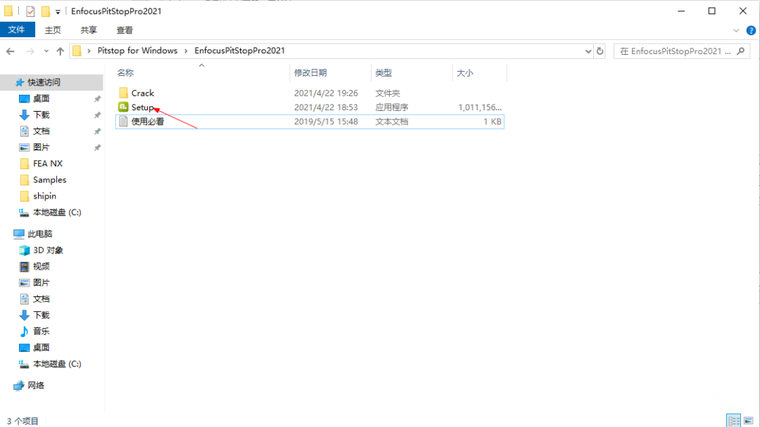Expand the address bar history dropdown
Screen dimensions: 760x427
pyautogui.click(x=588, y=51)
